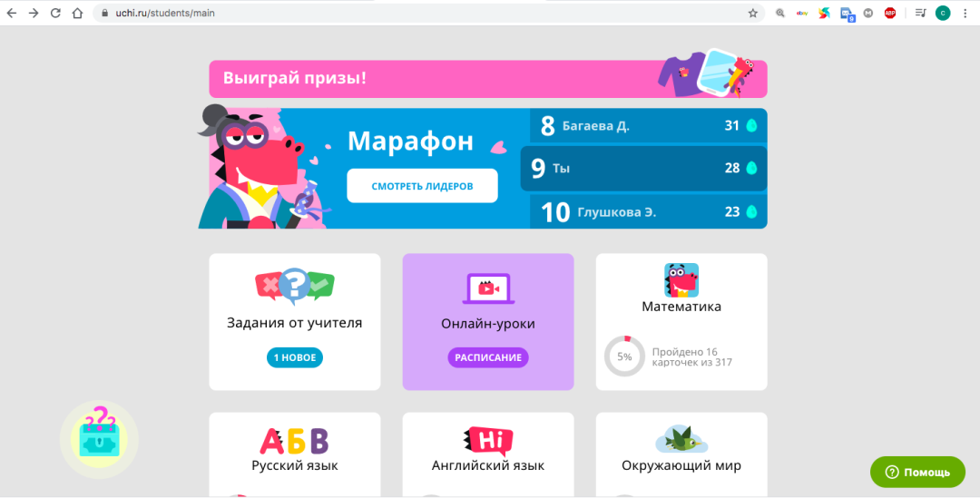Click the green "Помощь" help button
Screen dimensions: 980x498
(917, 472)
